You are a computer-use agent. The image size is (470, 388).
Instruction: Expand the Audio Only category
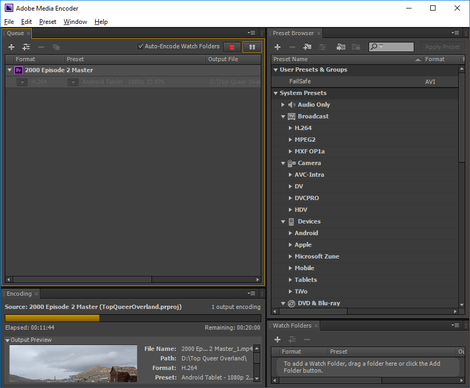tap(283, 105)
